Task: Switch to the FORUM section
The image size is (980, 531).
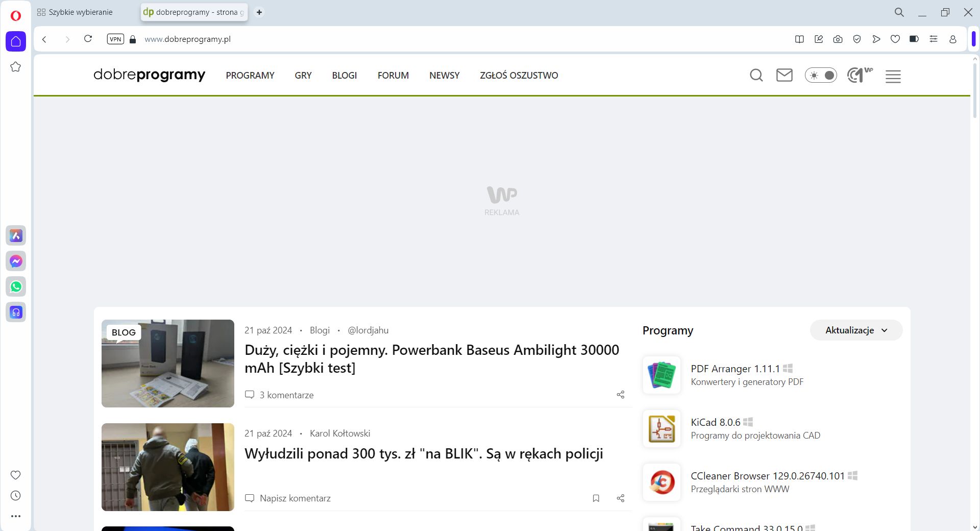Action: coord(393,75)
